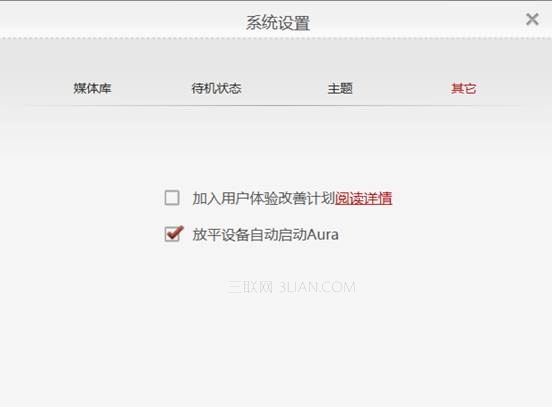552x407 pixels.
Task: Select the 主题 tab
Action: (x=340, y=88)
